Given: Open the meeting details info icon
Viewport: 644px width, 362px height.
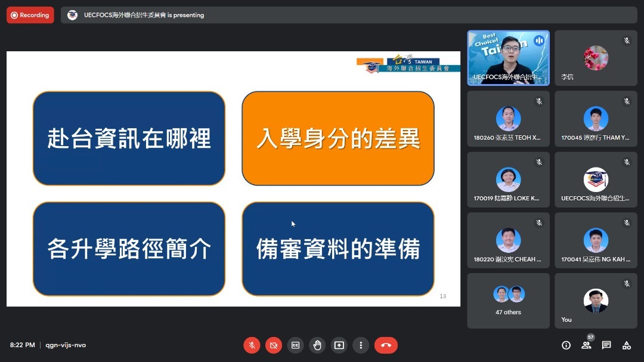Looking at the screenshot, I should click(566, 345).
